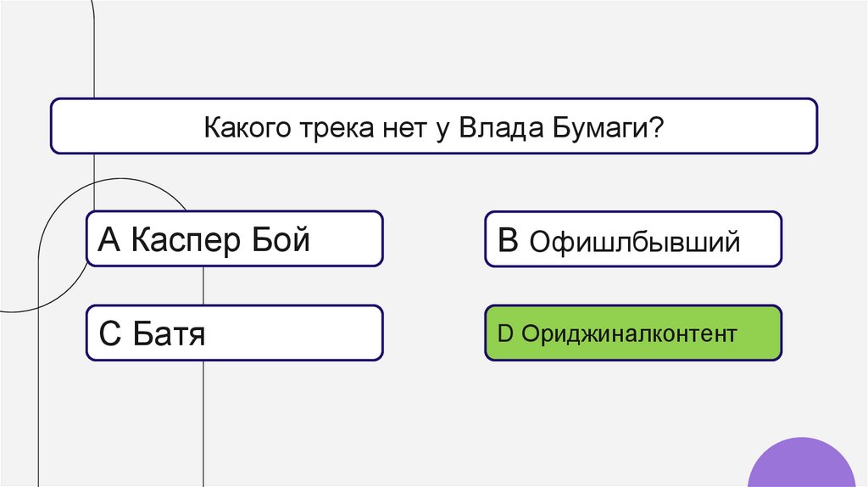Click the word "Батя" in option C

tap(170, 334)
